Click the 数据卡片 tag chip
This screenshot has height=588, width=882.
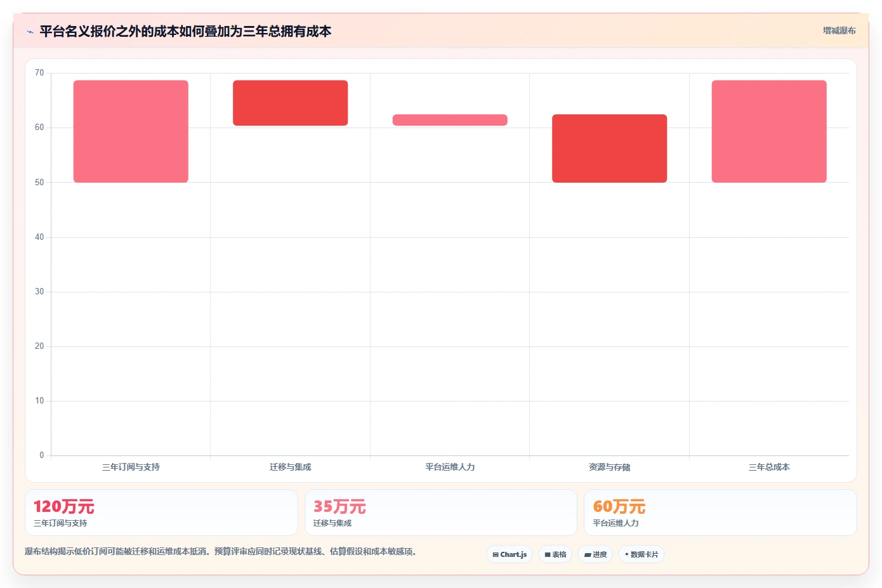pyautogui.click(x=642, y=554)
